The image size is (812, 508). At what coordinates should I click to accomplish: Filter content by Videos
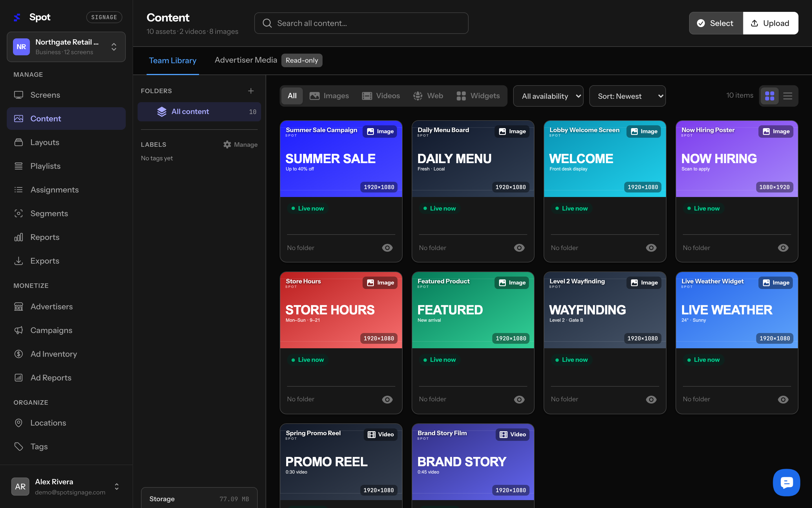pos(381,96)
